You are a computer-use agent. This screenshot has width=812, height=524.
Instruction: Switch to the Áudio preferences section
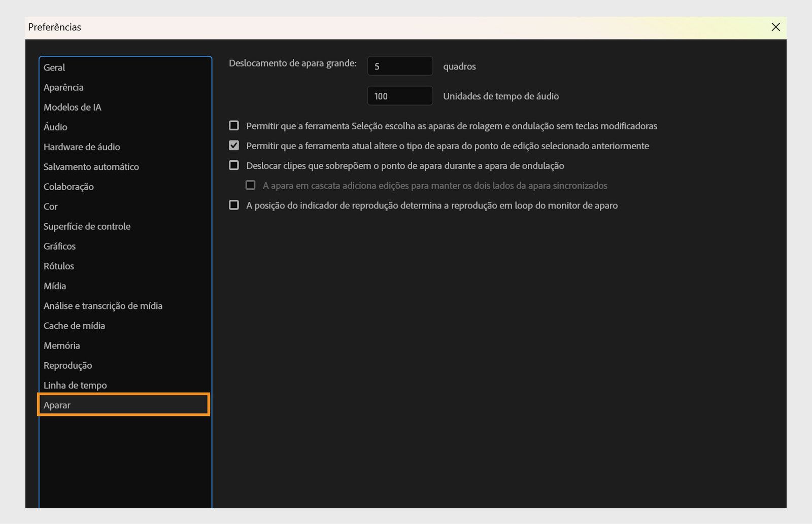tap(55, 127)
